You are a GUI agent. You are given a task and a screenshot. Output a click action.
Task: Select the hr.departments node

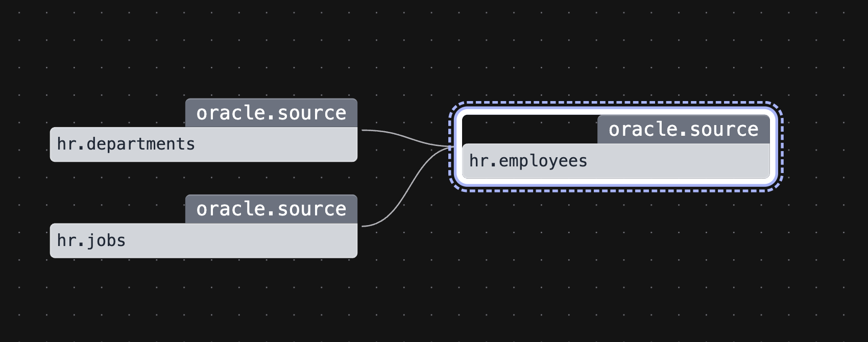click(x=204, y=144)
